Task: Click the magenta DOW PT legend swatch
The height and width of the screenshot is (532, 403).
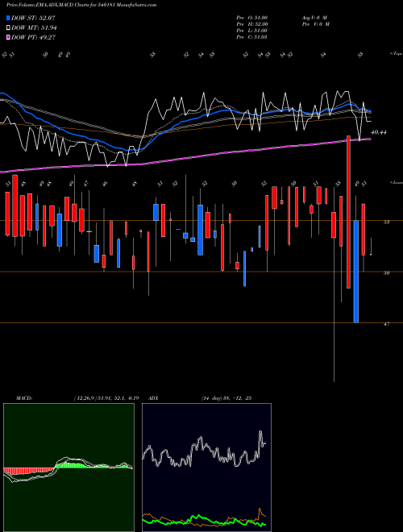Action: (x=8, y=37)
